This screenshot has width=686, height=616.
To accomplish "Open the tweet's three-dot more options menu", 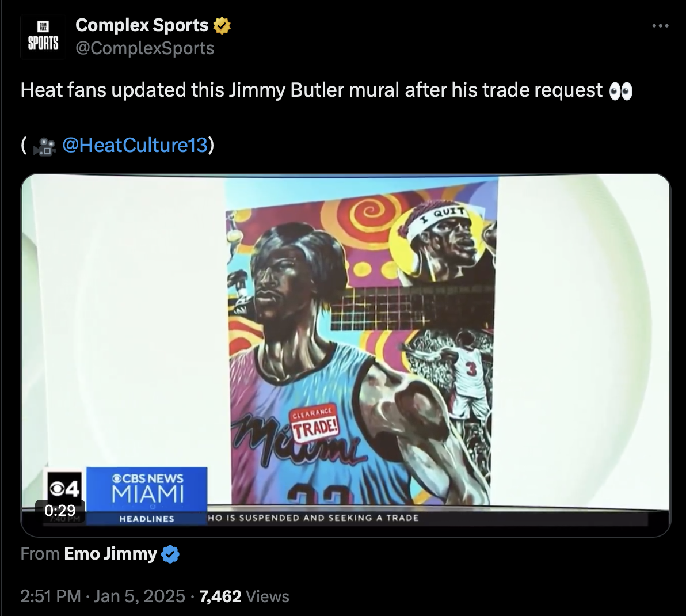I will [x=660, y=26].
